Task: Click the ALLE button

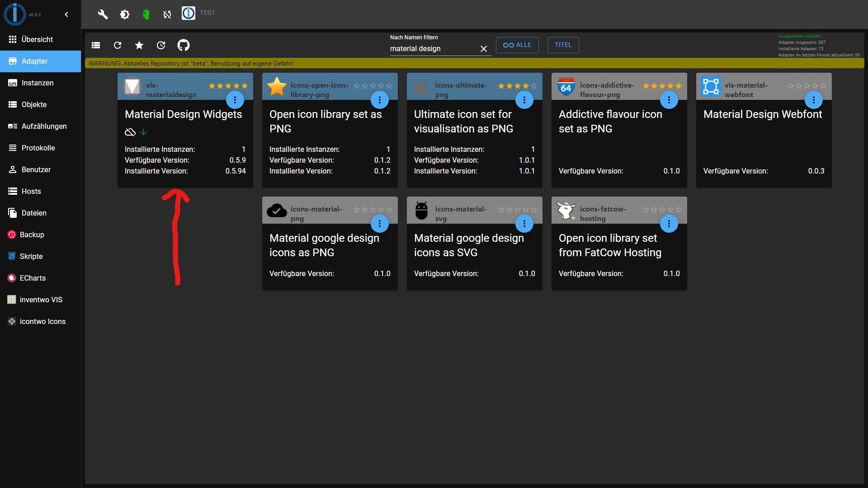Action: click(x=517, y=45)
